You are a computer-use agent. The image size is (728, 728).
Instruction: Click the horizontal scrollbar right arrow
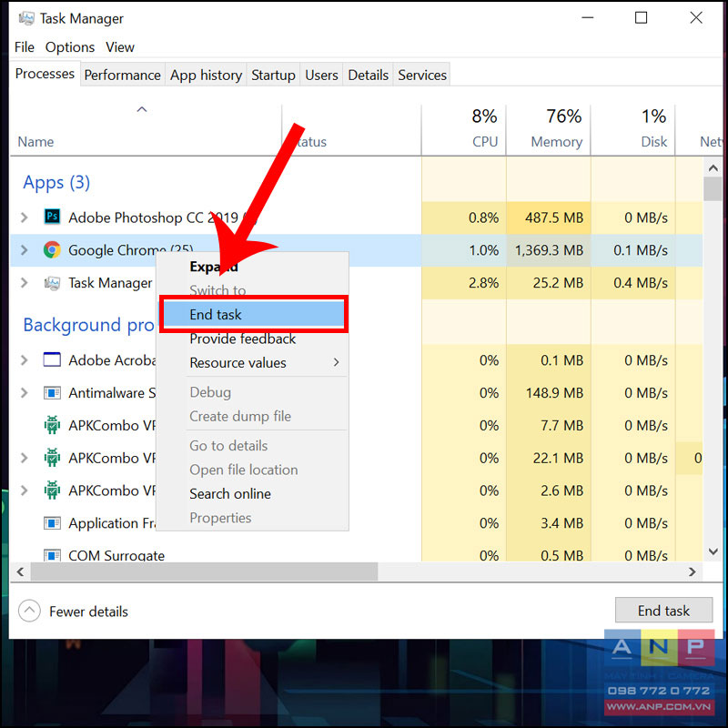693,571
